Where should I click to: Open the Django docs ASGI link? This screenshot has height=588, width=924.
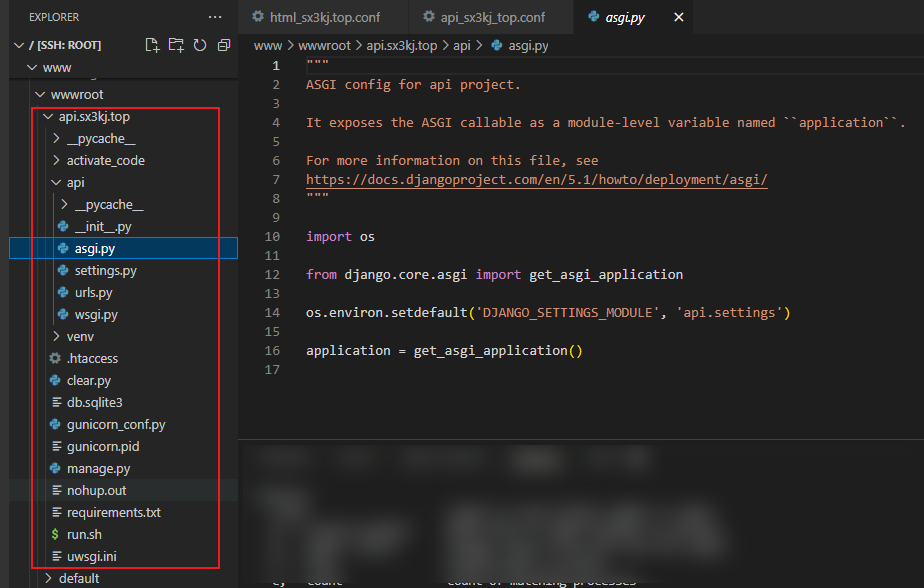[536, 179]
